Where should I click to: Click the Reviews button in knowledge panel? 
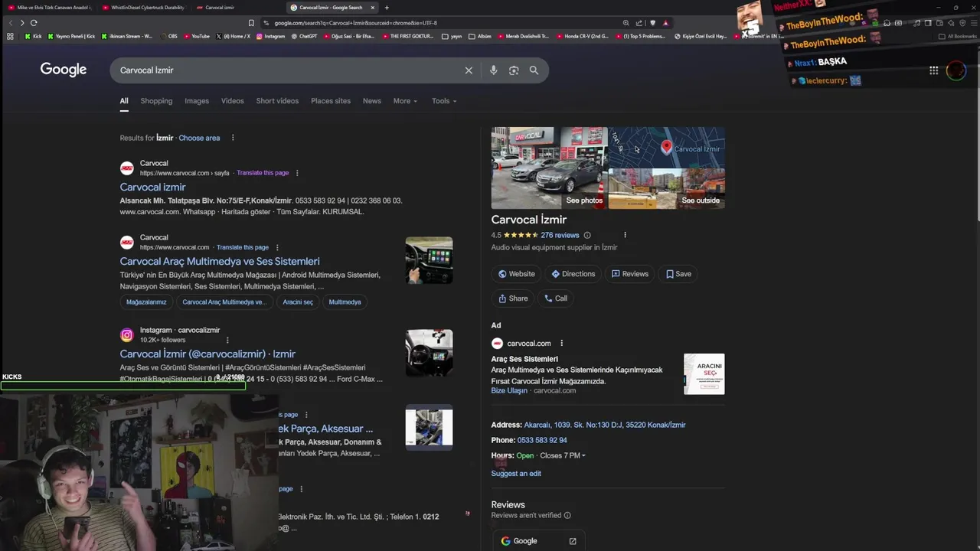coord(630,274)
